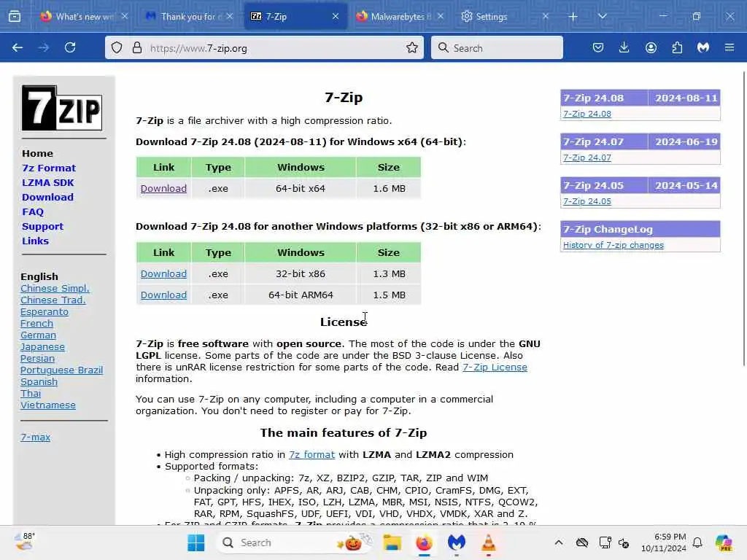
Task: Open a new browser tab
Action: point(573,17)
